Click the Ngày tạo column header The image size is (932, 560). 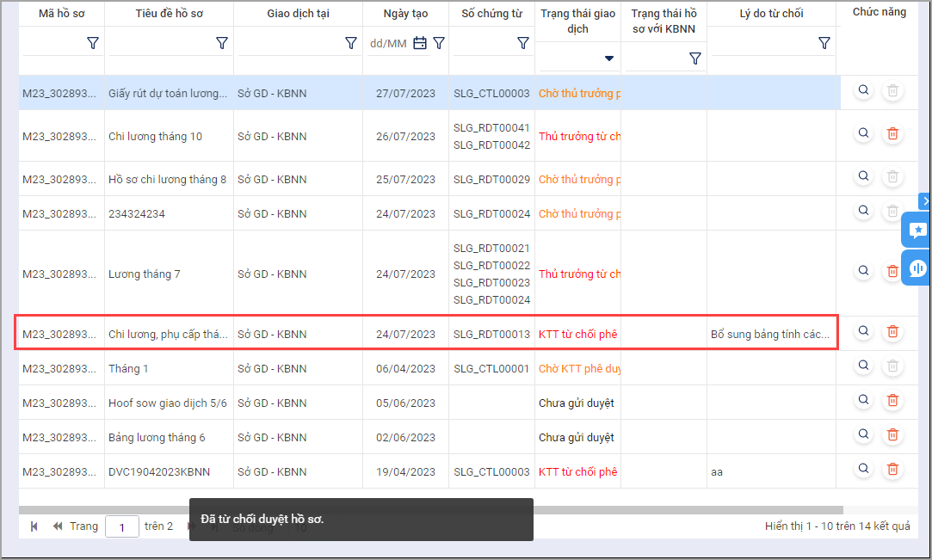click(405, 13)
